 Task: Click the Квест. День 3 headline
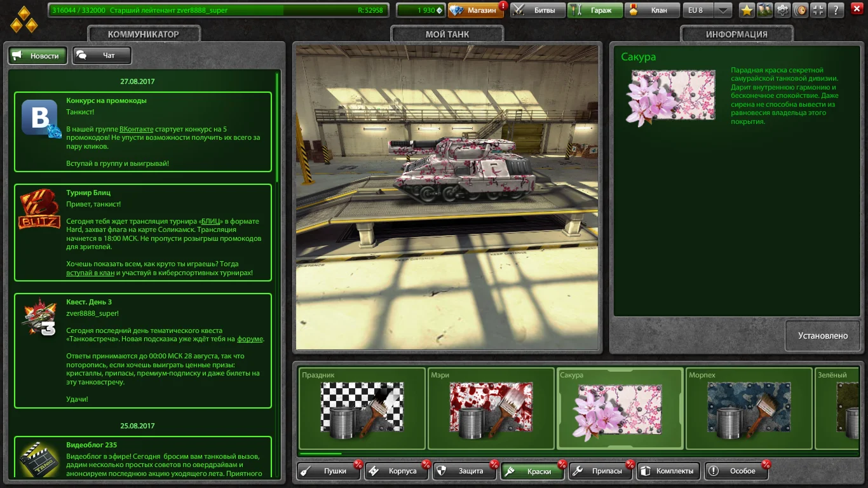(89, 302)
